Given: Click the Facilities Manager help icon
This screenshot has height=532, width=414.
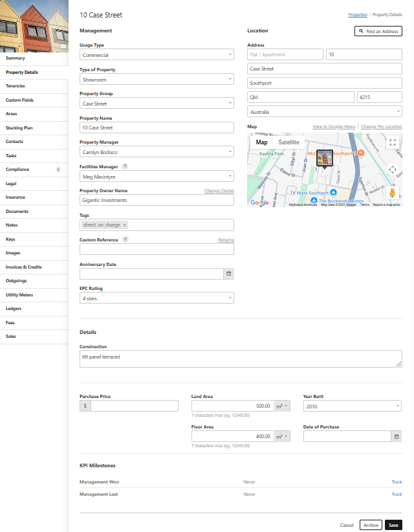Looking at the screenshot, I should 125,166.
